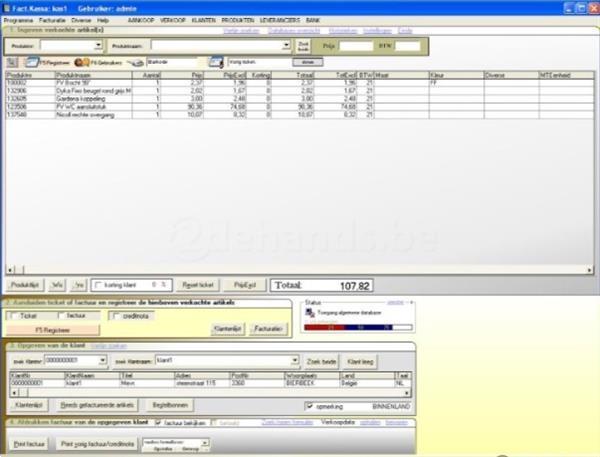Click the PrijsExcl button
This screenshot has height=457, width=600.
tap(245, 285)
